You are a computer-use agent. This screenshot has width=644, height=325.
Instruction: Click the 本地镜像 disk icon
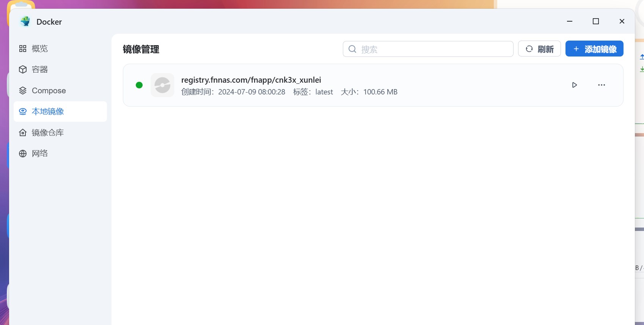click(23, 111)
